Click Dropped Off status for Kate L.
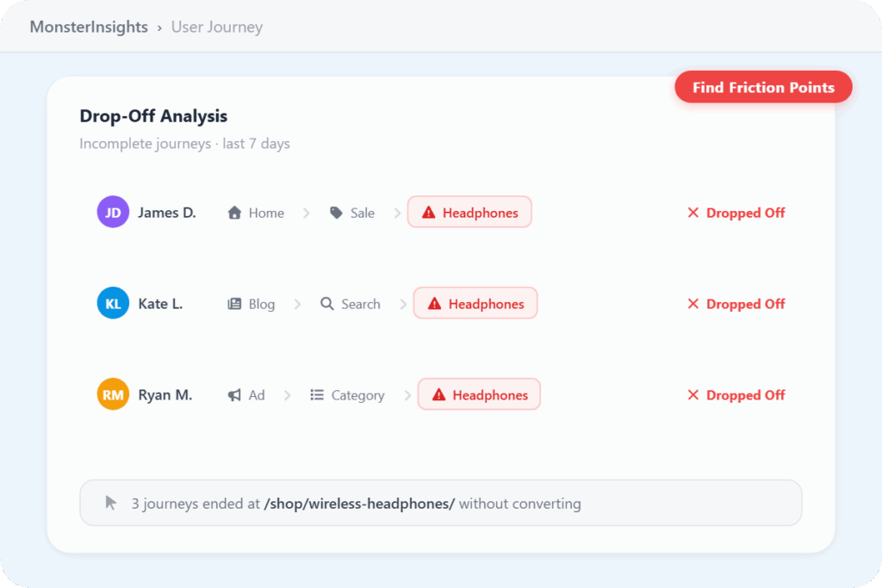 [x=736, y=304]
